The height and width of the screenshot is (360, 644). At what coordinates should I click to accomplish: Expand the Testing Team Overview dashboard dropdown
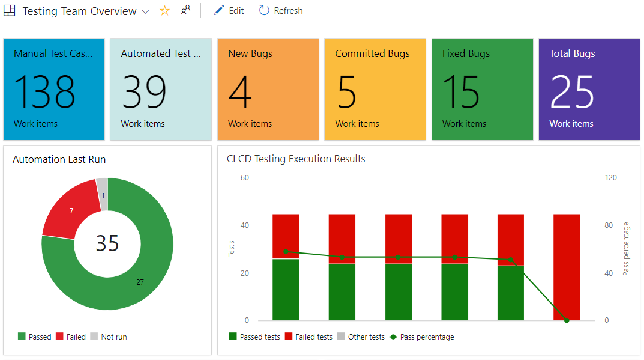click(x=145, y=11)
